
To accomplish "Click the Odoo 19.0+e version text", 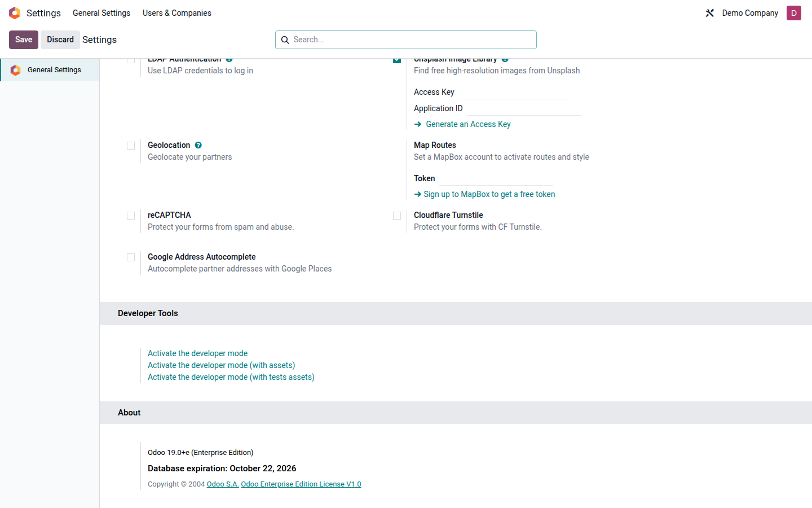I will pyautogui.click(x=201, y=453).
